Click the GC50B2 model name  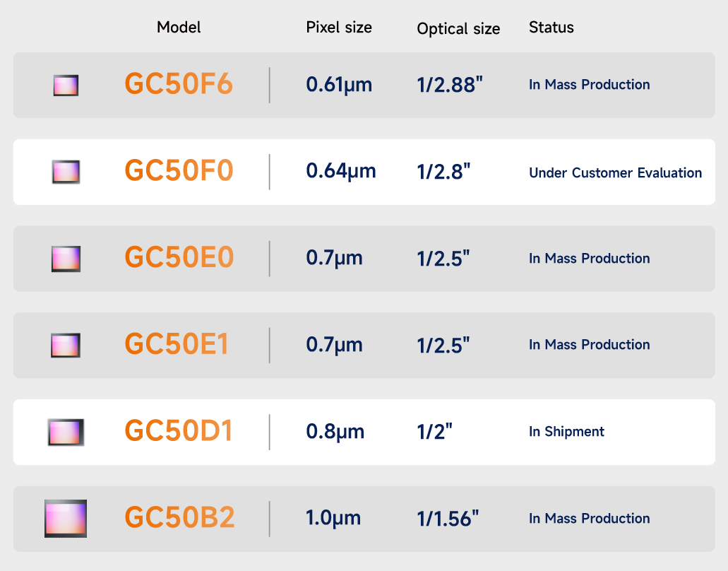point(179,518)
